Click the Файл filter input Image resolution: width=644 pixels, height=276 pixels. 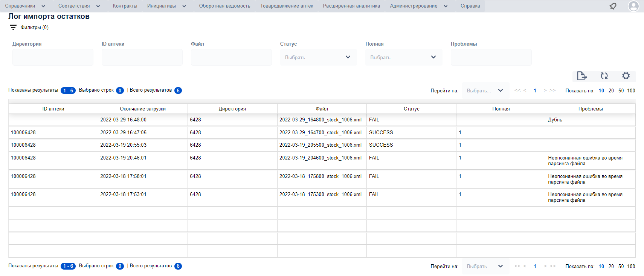point(231,57)
